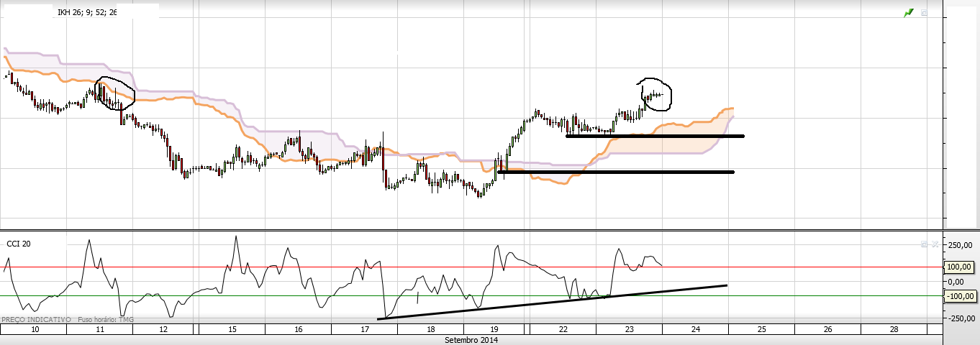980x345 pixels.
Task: Click the -100,00 CCI level tag
Action: point(960,295)
